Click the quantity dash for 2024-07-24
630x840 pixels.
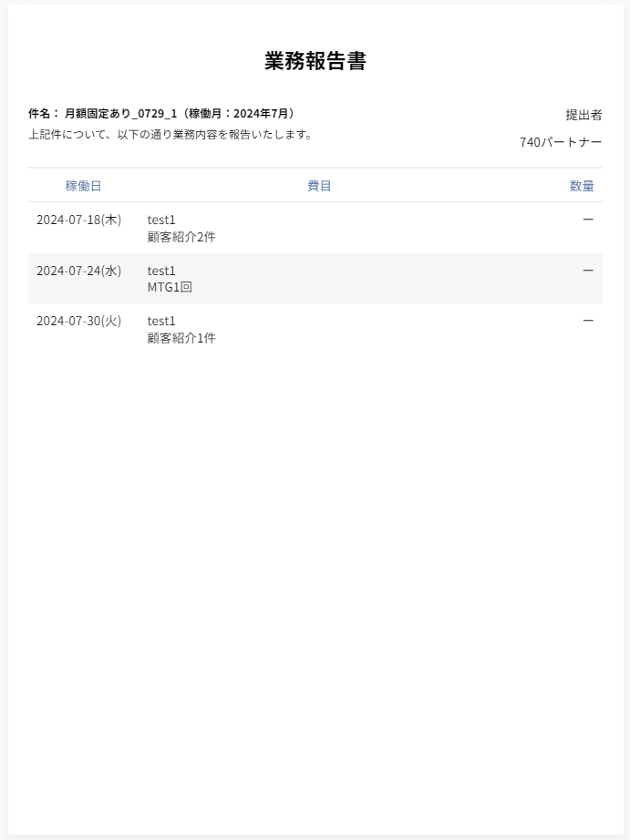coord(588,271)
